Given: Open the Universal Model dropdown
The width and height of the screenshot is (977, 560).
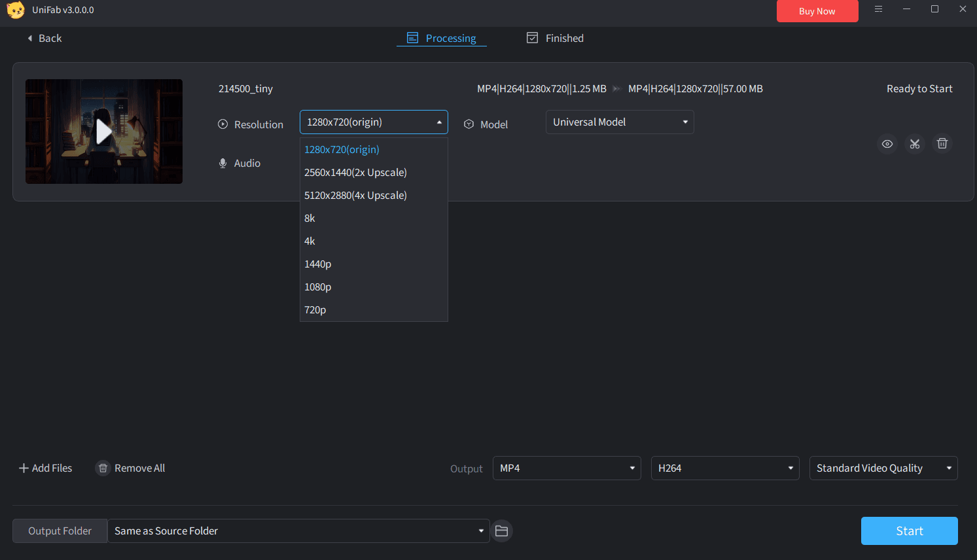Looking at the screenshot, I should pos(619,122).
